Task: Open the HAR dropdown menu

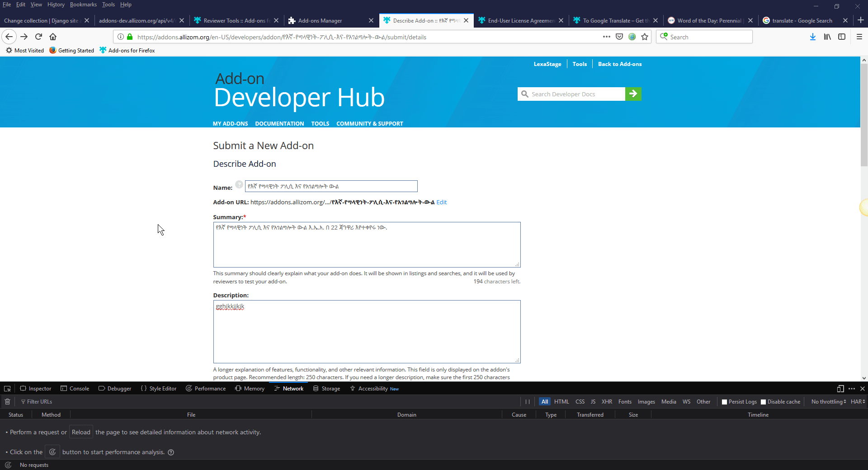Action: point(858,402)
